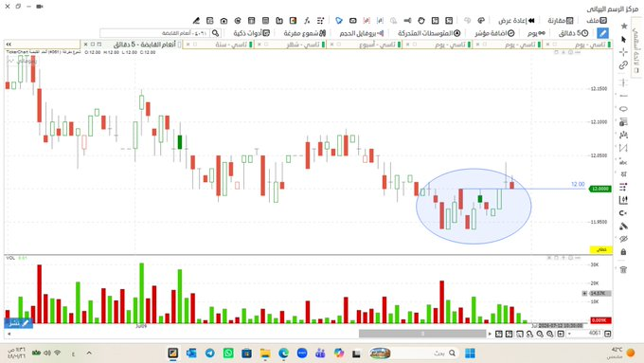This screenshot has height=363, width=644.
Task: Show hidden system tray icons chevron
Action: (x=89, y=354)
